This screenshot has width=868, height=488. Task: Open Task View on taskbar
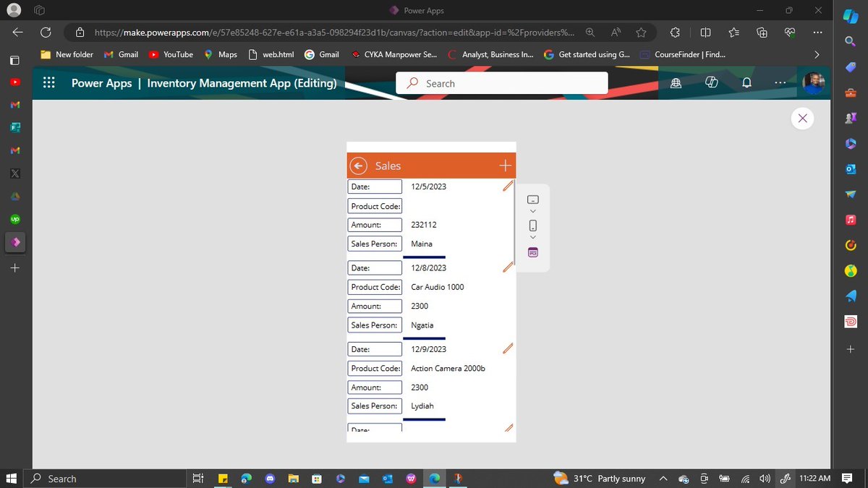(198, 479)
